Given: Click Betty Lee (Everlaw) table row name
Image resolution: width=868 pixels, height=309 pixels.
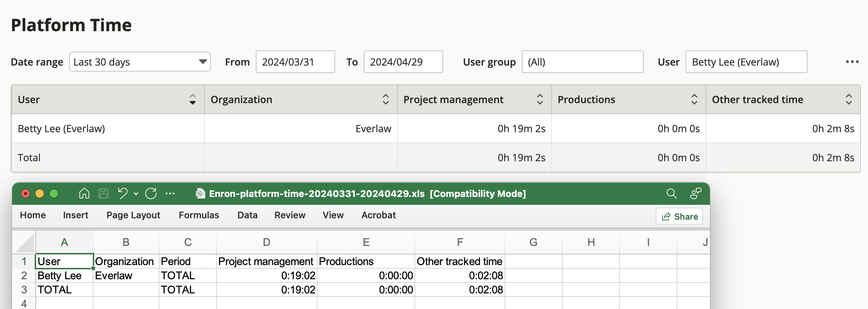Looking at the screenshot, I should [x=61, y=129].
